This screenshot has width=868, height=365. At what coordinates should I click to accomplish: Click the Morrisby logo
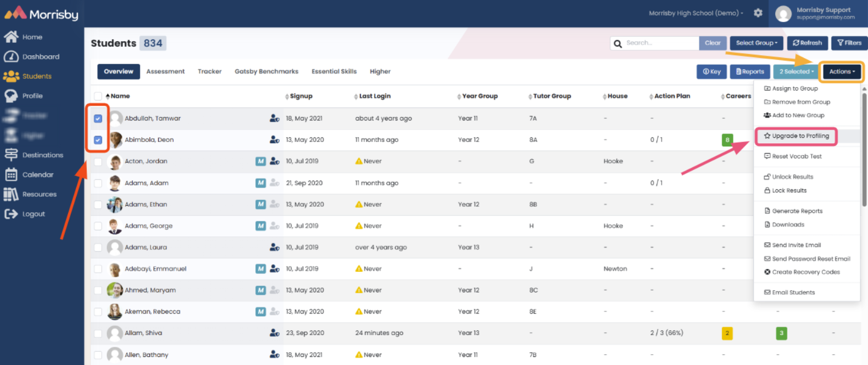(x=41, y=13)
